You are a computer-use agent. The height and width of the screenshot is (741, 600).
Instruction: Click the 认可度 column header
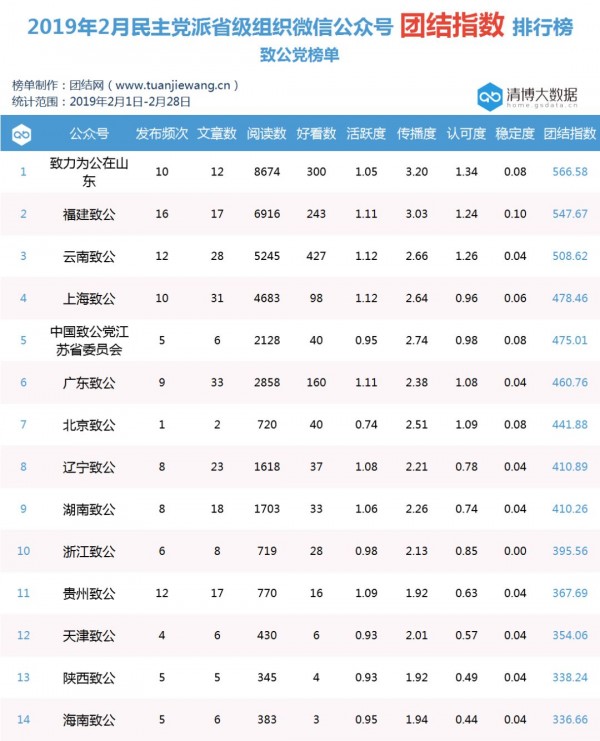(x=466, y=134)
